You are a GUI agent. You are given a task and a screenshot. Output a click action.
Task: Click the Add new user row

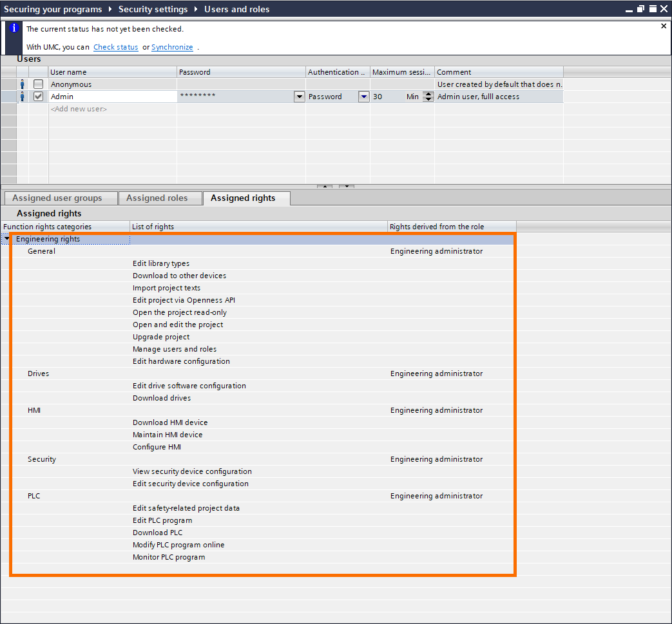tap(79, 109)
